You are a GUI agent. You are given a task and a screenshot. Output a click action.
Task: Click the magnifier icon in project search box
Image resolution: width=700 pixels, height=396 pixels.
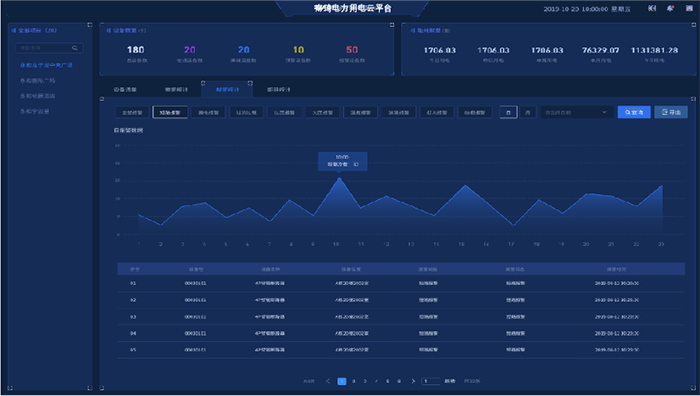point(75,48)
